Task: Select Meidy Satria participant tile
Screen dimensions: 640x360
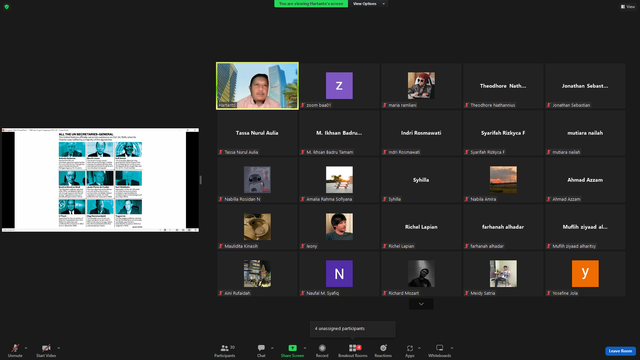Action: (x=503, y=273)
